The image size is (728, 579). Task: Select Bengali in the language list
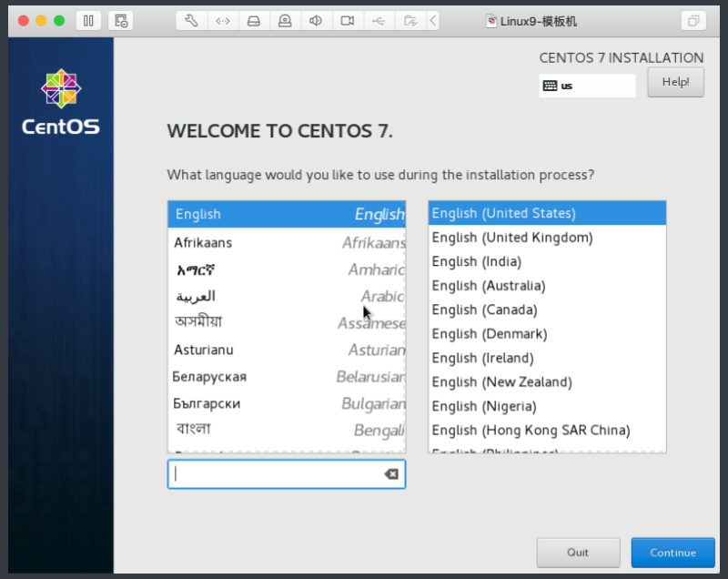[x=287, y=430]
